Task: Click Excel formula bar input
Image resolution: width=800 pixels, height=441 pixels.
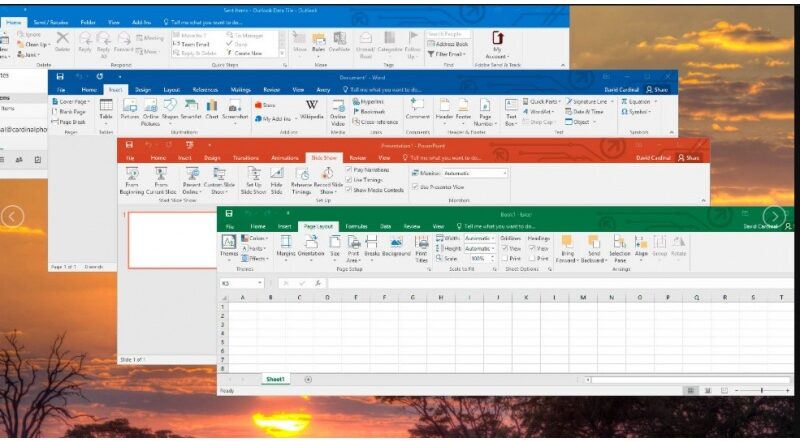Action: tap(560, 283)
